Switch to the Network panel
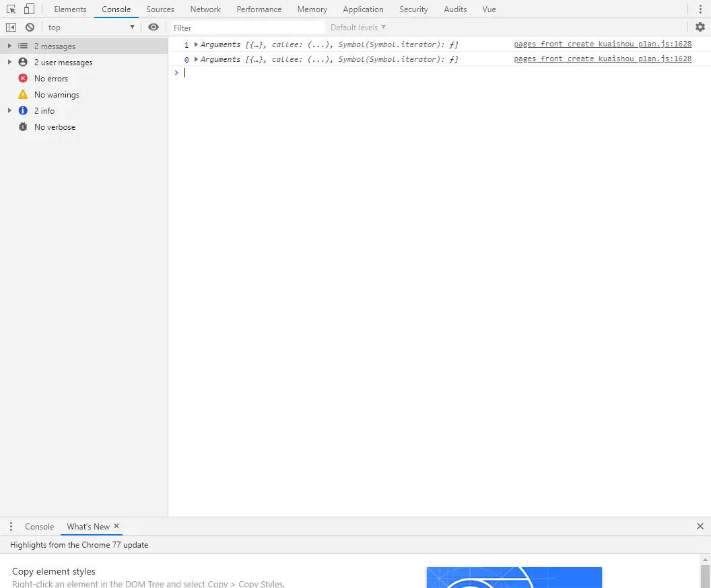Screen dimensions: 711x588 coord(205,9)
